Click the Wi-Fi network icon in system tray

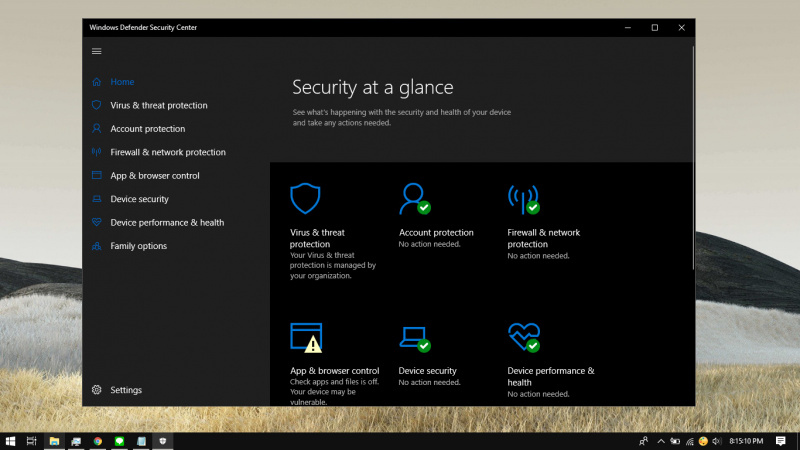[689, 441]
